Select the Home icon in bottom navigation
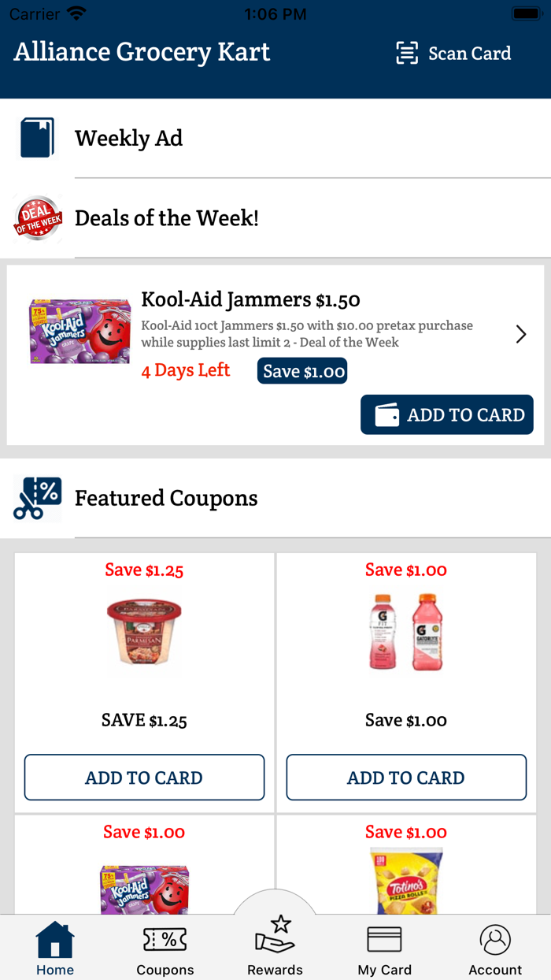 (54, 948)
